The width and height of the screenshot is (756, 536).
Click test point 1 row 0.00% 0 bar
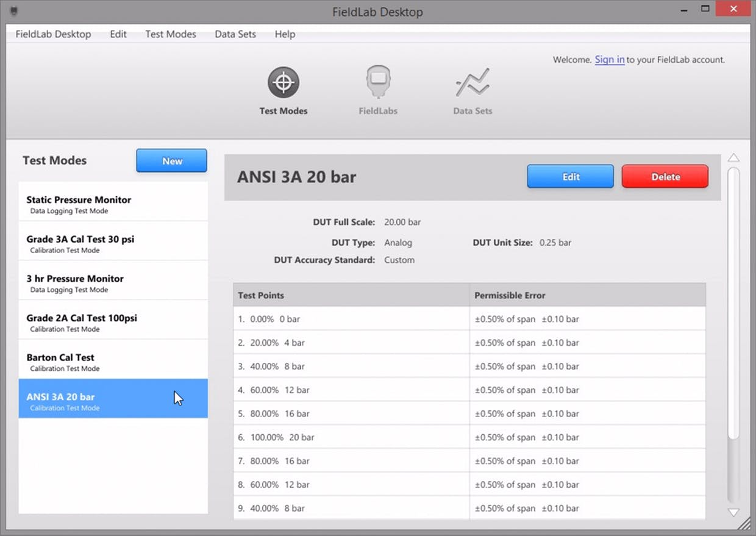351,319
